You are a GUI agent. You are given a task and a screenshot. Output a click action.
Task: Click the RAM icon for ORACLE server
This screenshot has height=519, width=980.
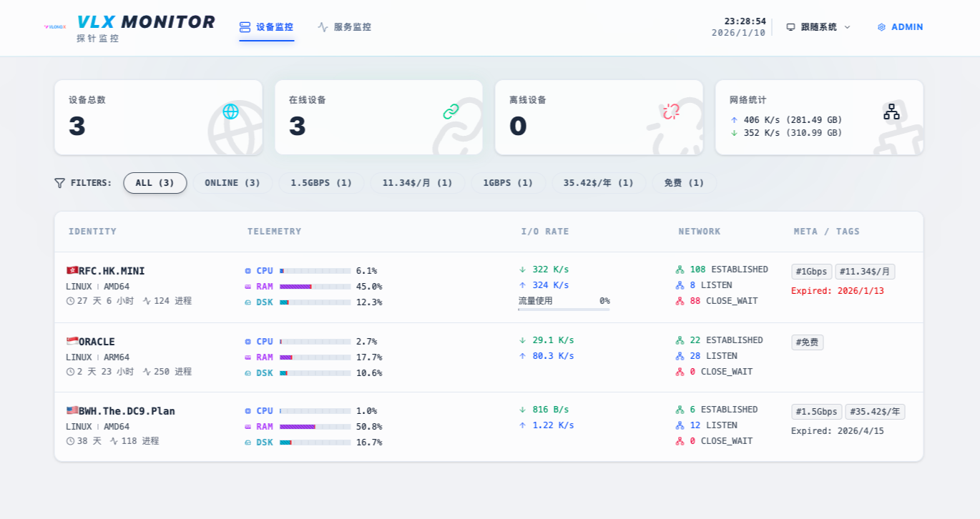click(x=248, y=357)
